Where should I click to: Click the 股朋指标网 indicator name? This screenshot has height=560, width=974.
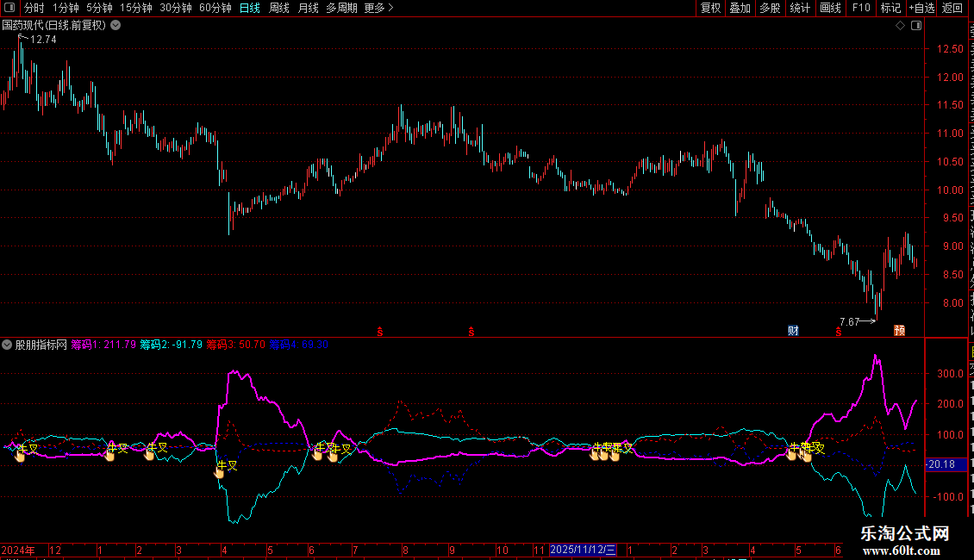[41, 345]
